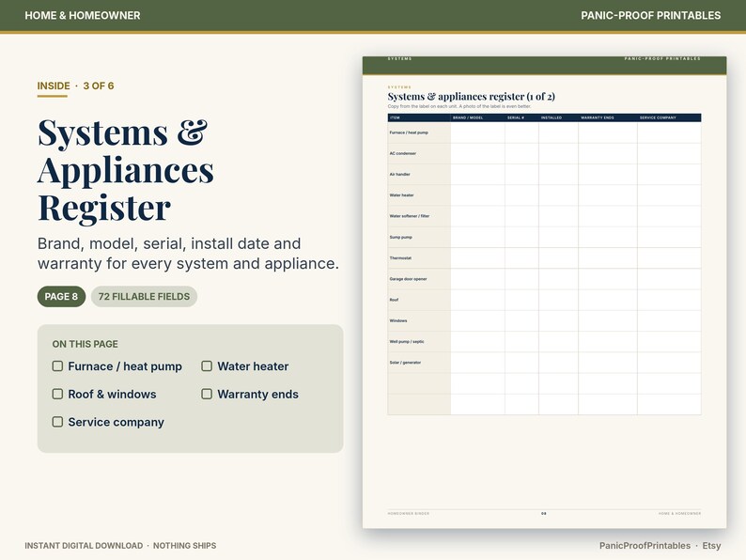Click the ON THIS PAGE heading

[85, 344]
